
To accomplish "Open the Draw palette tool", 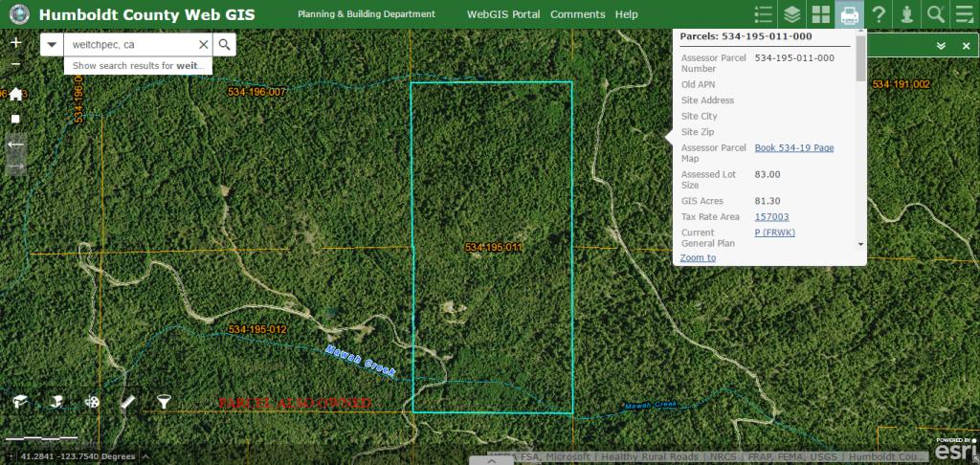I will [92, 402].
